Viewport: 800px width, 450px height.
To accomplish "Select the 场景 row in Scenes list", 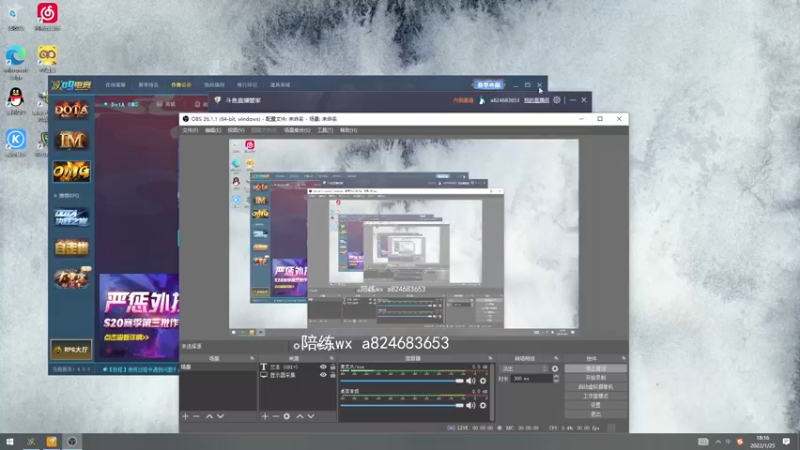I will (x=218, y=367).
